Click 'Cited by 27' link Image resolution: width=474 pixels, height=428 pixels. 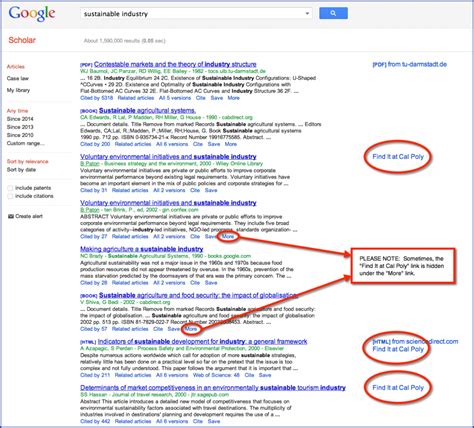point(94,237)
